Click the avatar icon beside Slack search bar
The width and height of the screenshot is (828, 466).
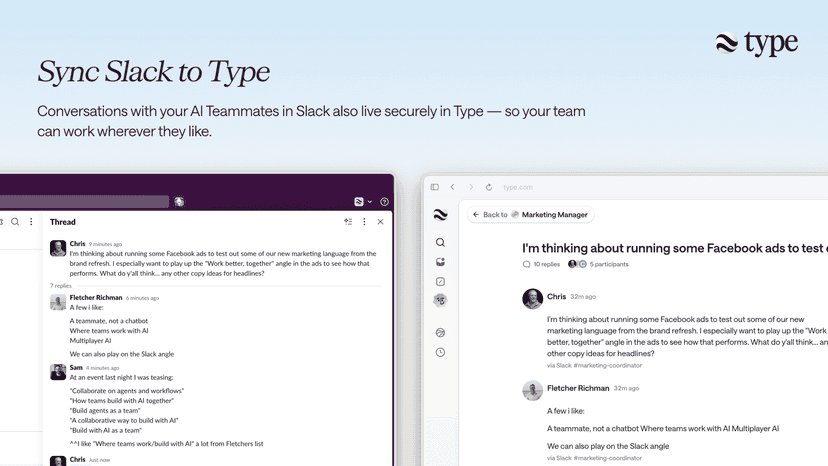click(x=179, y=201)
